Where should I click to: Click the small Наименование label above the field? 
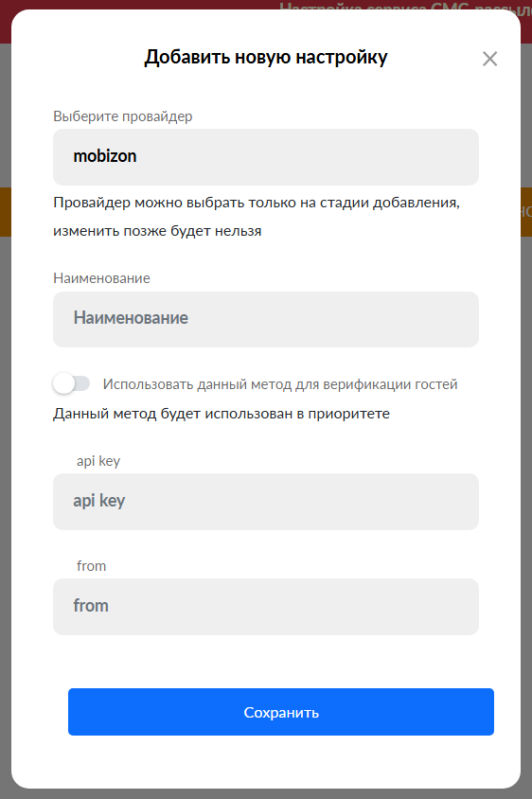point(101,278)
